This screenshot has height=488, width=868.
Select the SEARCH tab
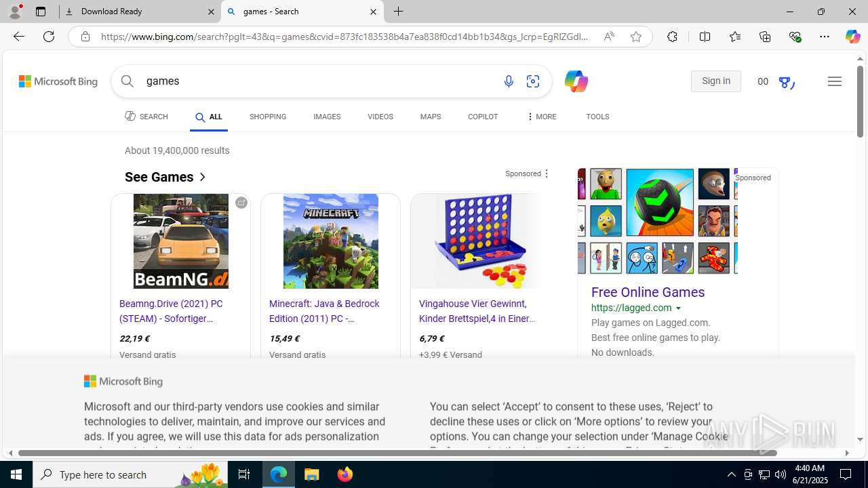tap(146, 117)
